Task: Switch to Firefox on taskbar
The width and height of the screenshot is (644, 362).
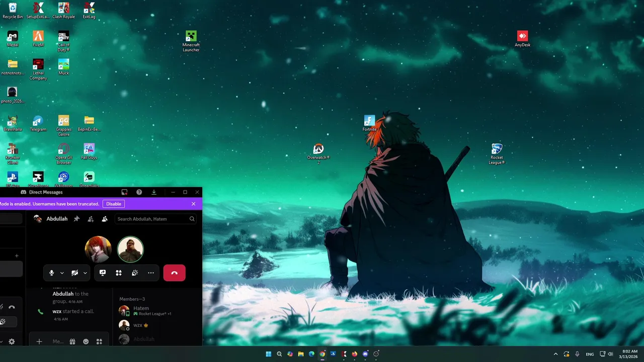Action: pyautogui.click(x=355, y=354)
